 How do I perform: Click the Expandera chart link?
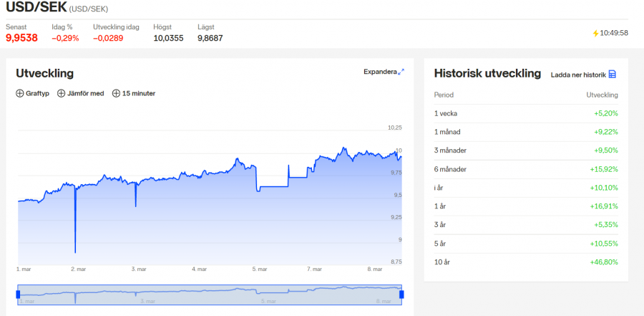(x=380, y=72)
